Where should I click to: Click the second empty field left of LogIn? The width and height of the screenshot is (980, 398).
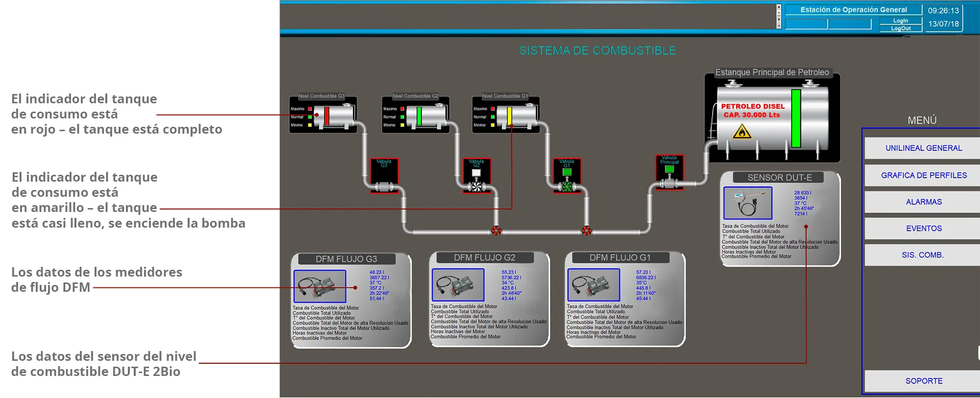pyautogui.click(x=850, y=24)
